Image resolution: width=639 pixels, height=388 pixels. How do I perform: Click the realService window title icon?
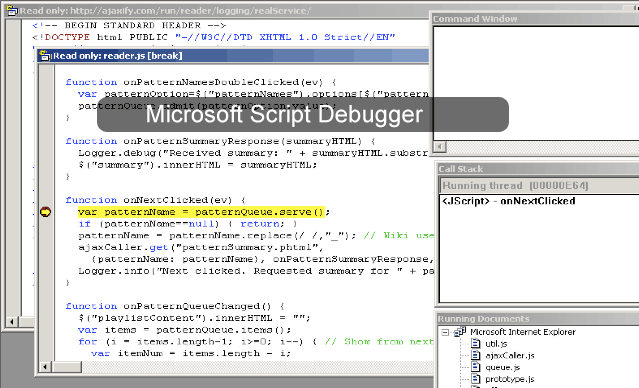(x=13, y=11)
